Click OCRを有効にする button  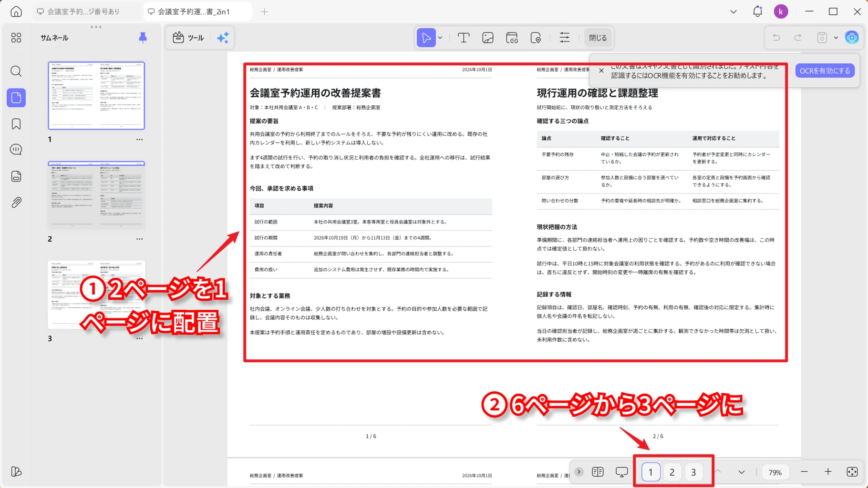[825, 71]
